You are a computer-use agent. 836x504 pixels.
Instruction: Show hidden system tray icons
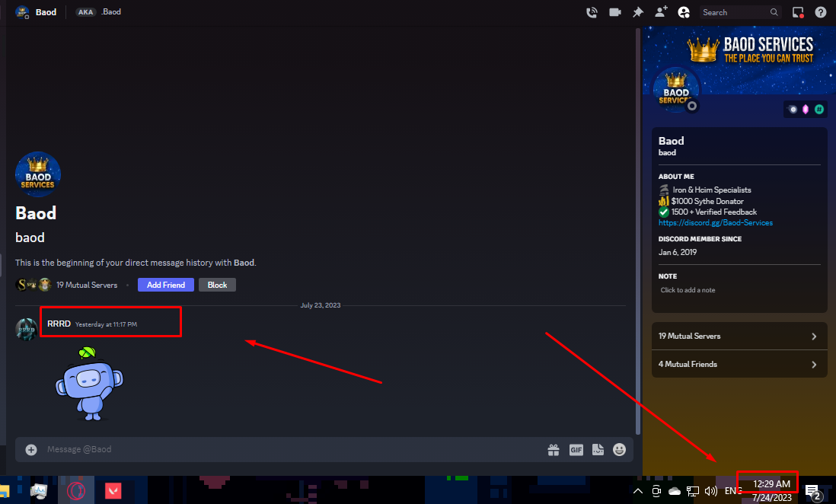638,491
